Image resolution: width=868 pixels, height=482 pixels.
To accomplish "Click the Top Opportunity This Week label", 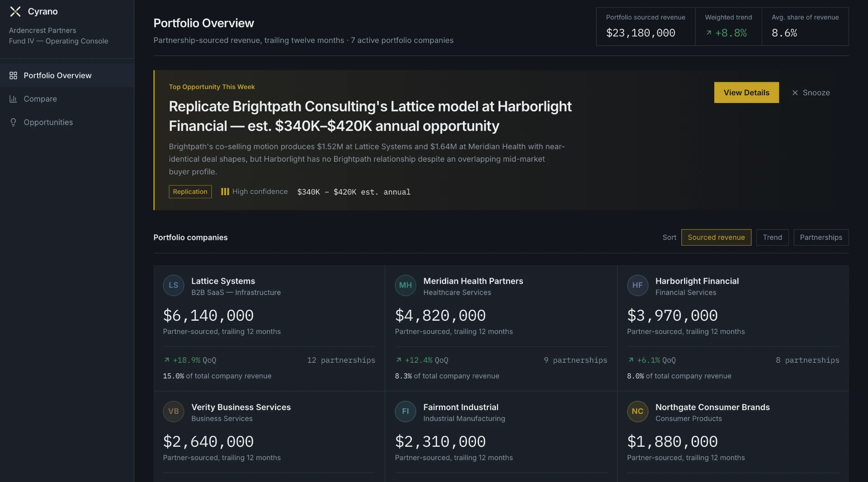I will tap(212, 87).
